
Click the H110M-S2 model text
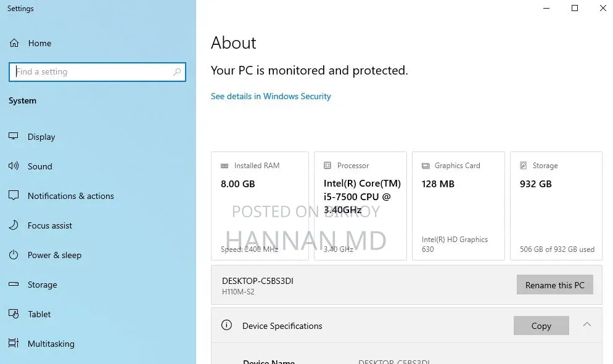(x=238, y=291)
